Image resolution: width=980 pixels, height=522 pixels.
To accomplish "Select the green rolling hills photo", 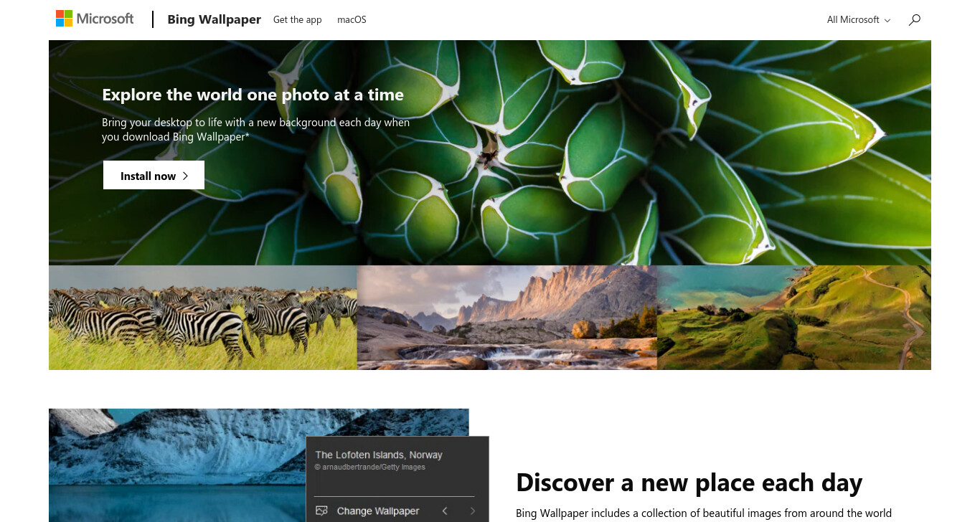I will (794, 318).
